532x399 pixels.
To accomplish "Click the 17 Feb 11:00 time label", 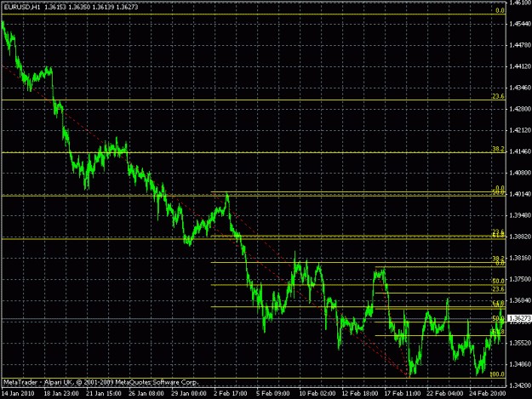I will (x=403, y=394).
